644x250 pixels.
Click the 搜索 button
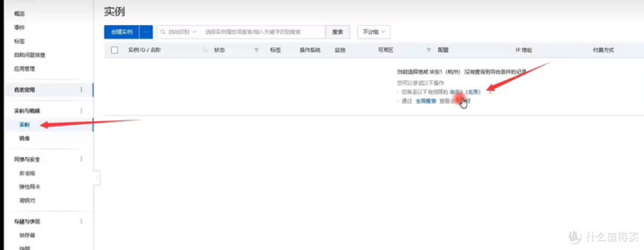pyautogui.click(x=338, y=32)
